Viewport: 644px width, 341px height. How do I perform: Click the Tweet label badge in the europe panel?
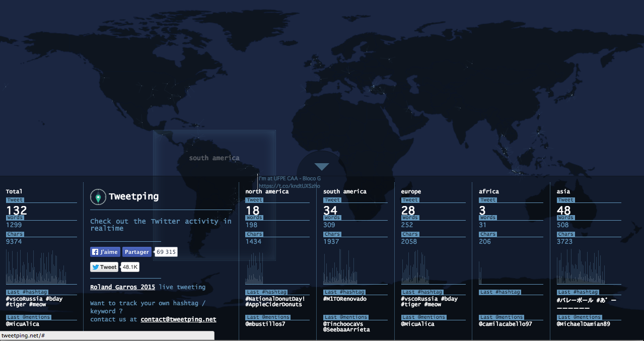click(410, 199)
